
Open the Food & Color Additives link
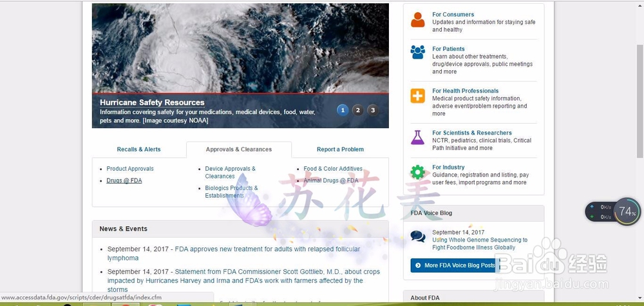(333, 169)
